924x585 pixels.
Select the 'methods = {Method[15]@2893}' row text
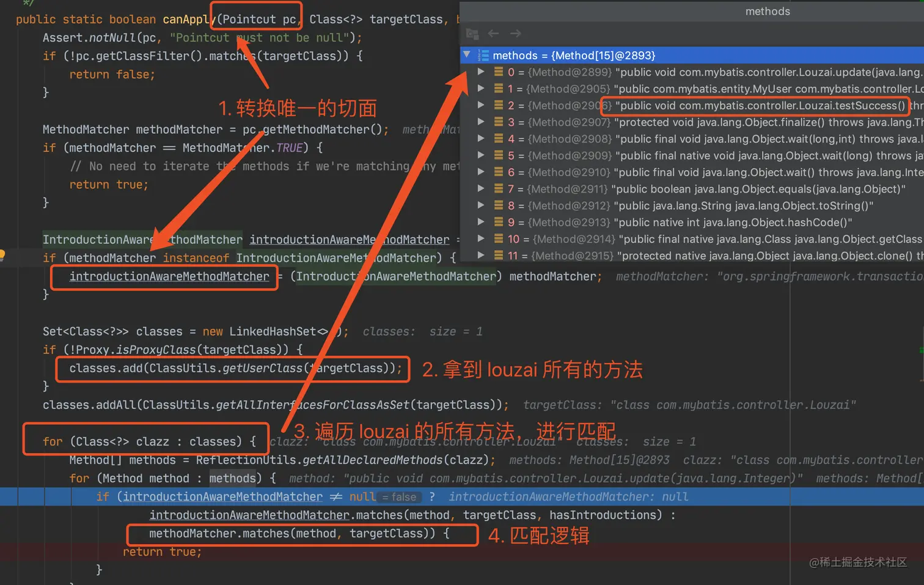[574, 56]
